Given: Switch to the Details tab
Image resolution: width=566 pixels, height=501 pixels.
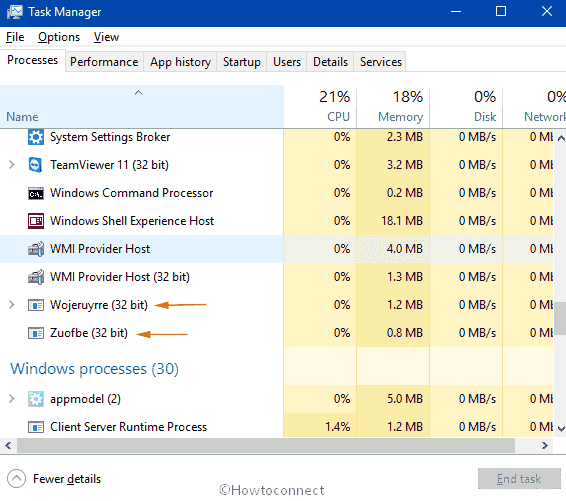Looking at the screenshot, I should (x=330, y=62).
